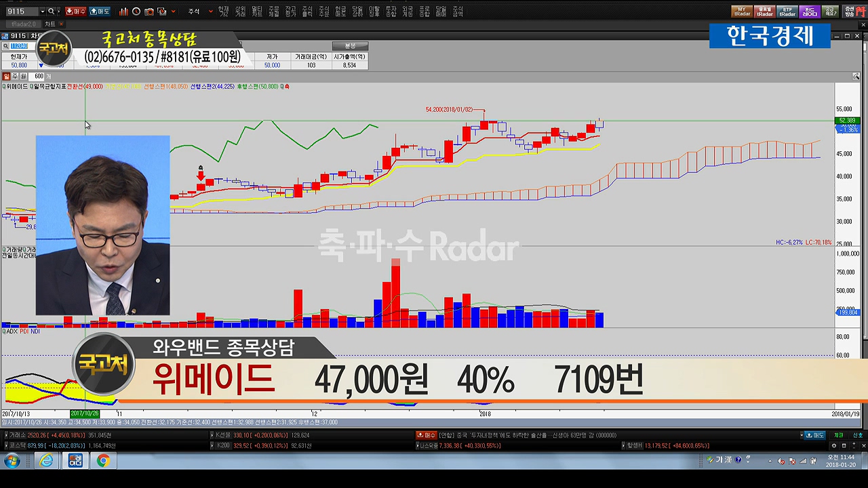Image resolution: width=868 pixels, height=488 pixels.
Task: Click the clock icon in toolbar
Action: click(136, 12)
